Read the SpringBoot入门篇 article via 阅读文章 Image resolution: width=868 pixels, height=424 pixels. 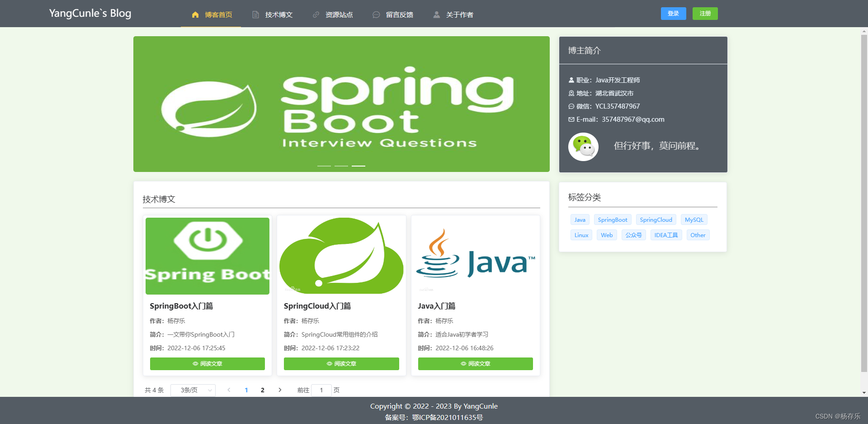coord(208,364)
